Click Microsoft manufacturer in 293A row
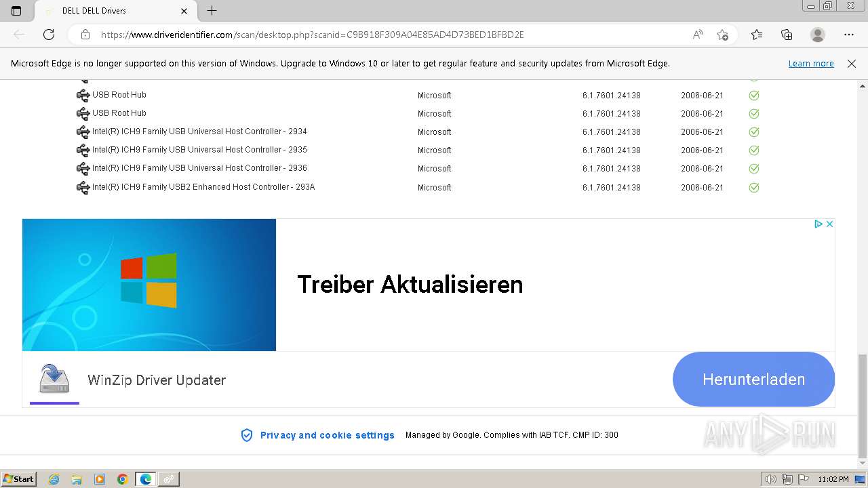The width and height of the screenshot is (868, 488). (x=435, y=188)
